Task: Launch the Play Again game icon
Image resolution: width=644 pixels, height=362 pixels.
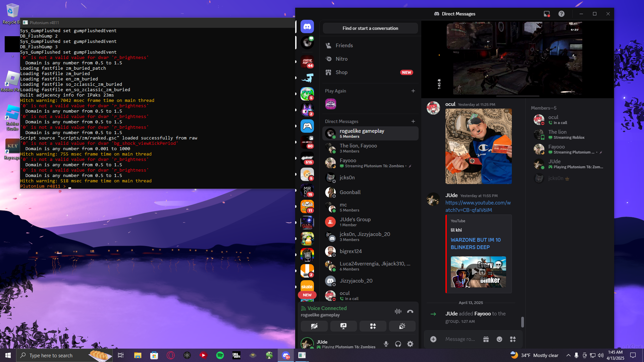Action: click(x=331, y=104)
